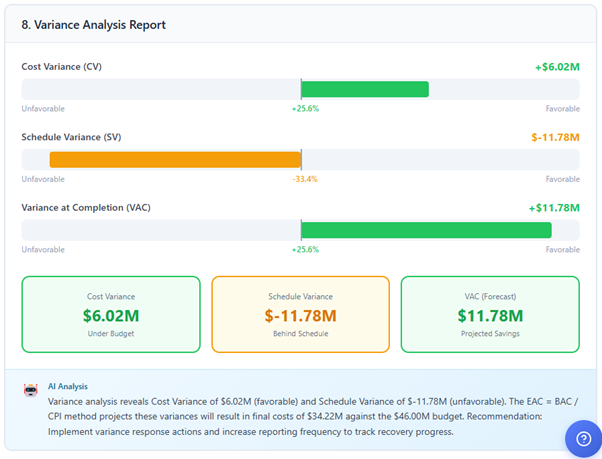The width and height of the screenshot is (602, 459).
Task: Click the Variance at Completion (VAC) label
Action: 85,208
